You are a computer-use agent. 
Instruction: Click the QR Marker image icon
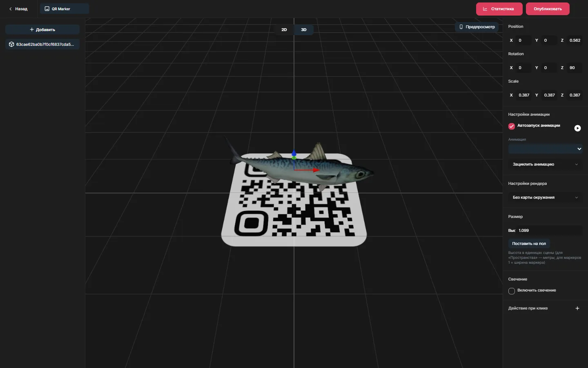(x=47, y=9)
